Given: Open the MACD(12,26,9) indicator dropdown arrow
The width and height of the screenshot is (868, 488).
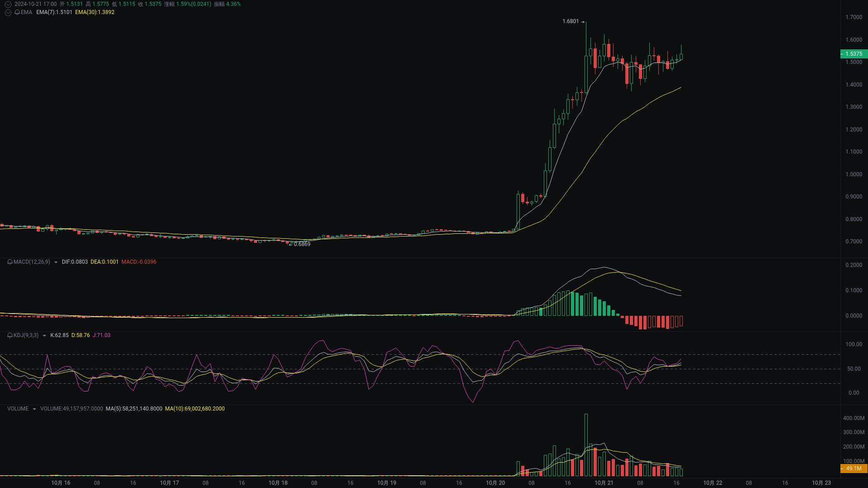Looking at the screenshot, I should click(x=56, y=262).
